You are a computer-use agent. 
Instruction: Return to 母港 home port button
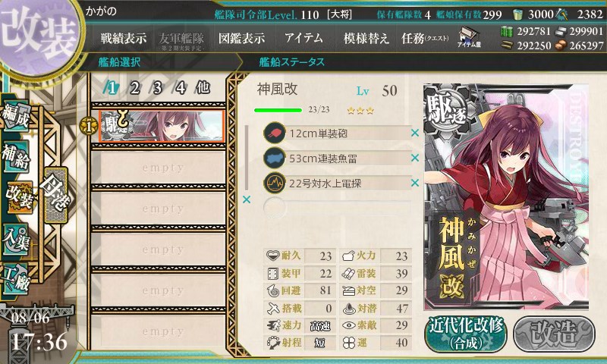pyautogui.click(x=55, y=196)
